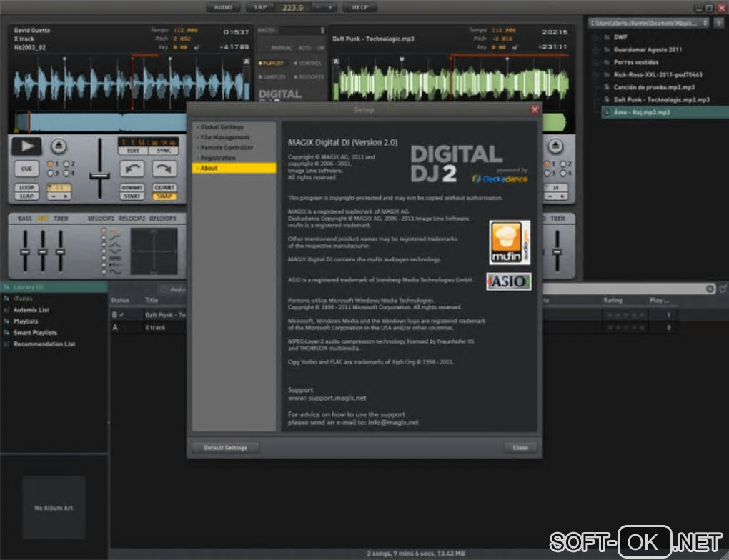Select Canción de prueba.mp3.mp3 file
The height and width of the screenshot is (560, 729).
point(654,87)
